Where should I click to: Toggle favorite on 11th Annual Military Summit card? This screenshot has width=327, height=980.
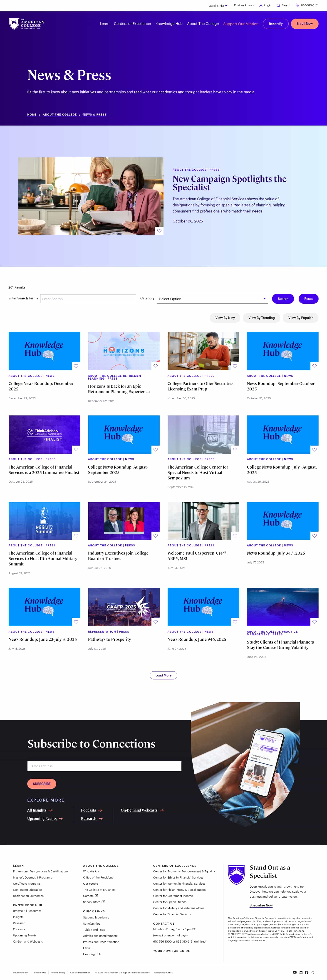pyautogui.click(x=76, y=536)
